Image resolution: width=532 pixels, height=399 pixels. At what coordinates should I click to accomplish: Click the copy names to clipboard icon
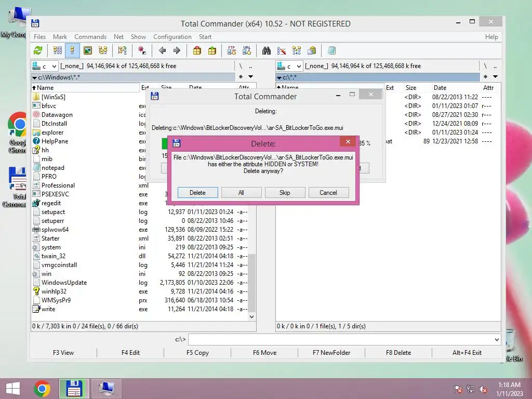[312, 51]
